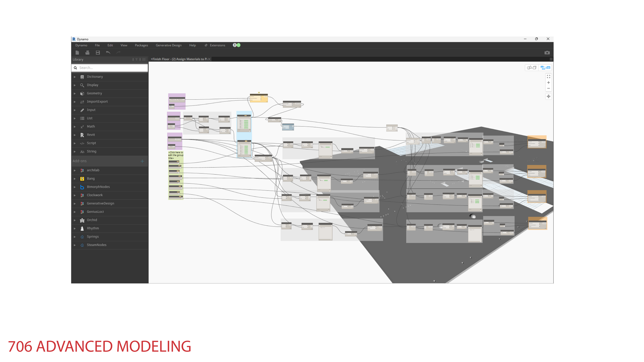Expand the Rhythm add-on package
The width and height of the screenshot is (644, 362).
[x=75, y=228]
